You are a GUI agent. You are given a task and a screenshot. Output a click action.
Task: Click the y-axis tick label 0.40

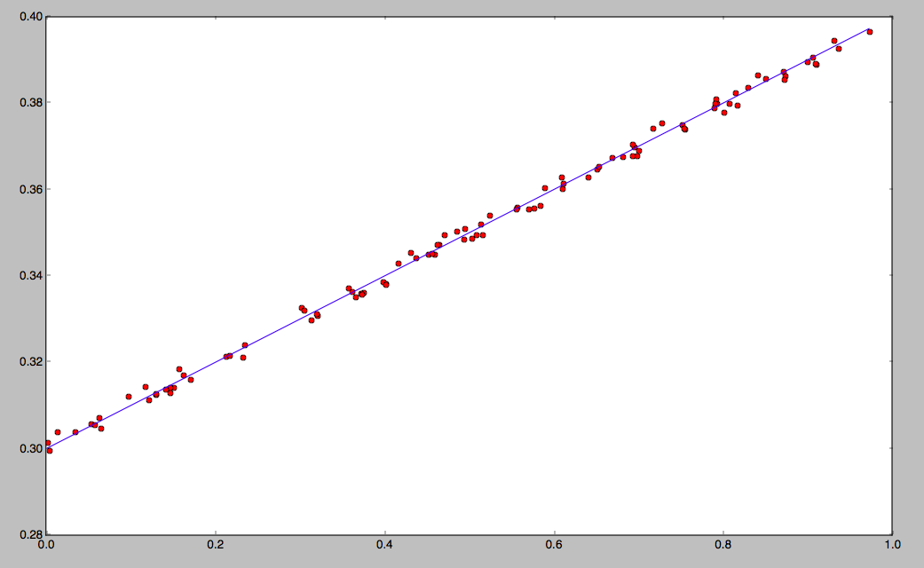click(x=31, y=17)
